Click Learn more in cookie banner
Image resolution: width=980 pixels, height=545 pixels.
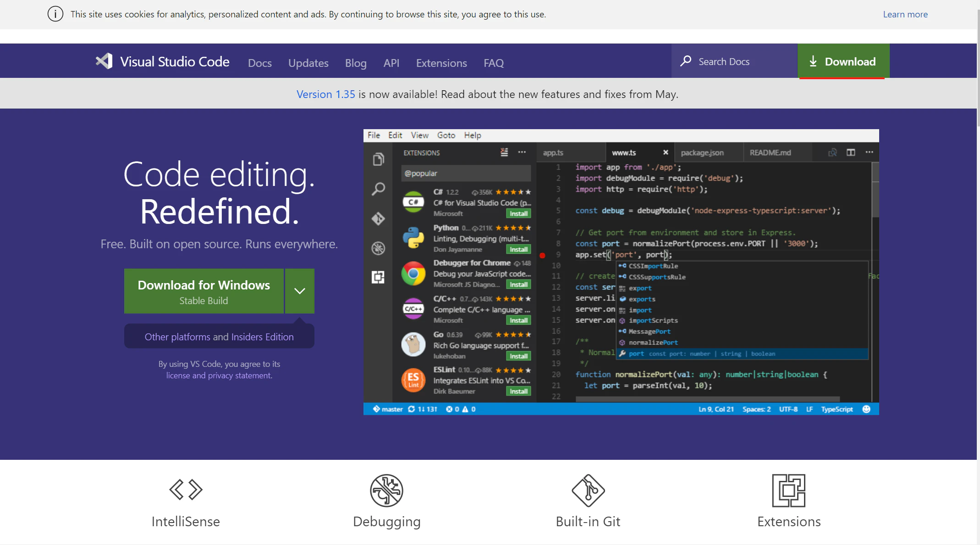point(905,14)
